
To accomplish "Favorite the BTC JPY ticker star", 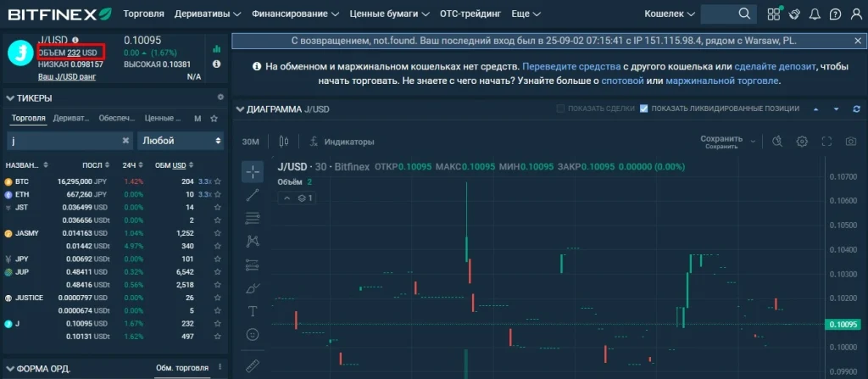I will coord(218,181).
